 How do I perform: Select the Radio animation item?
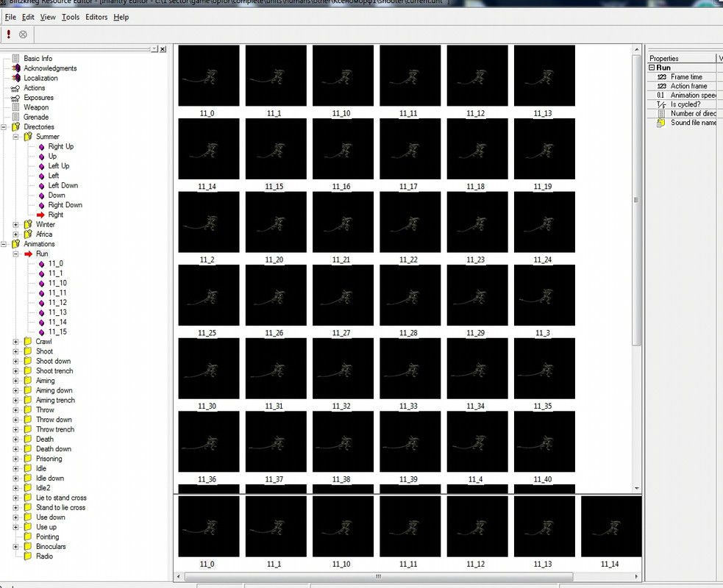pos(44,556)
